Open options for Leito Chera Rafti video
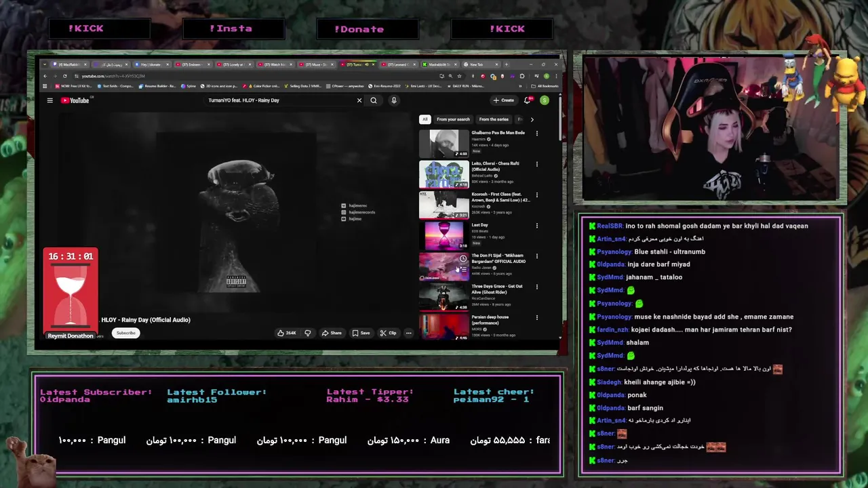This screenshot has width=868, height=488. [537, 164]
